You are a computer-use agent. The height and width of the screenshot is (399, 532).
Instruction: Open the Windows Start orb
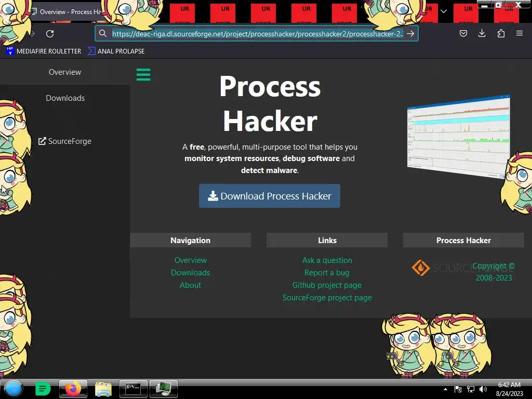14,389
